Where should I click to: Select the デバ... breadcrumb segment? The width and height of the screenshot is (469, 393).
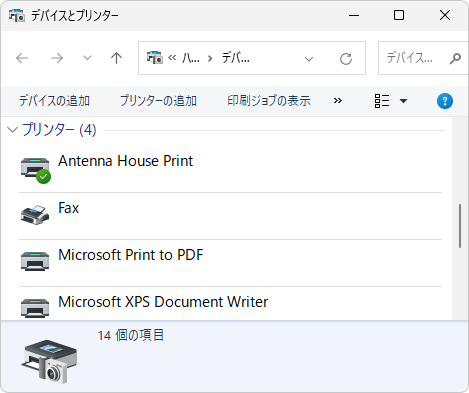236,58
